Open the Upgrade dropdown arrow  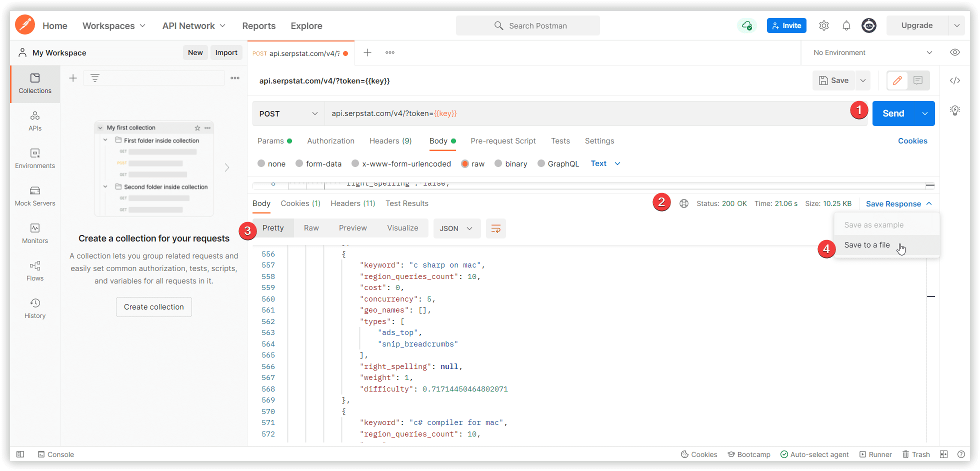956,25
